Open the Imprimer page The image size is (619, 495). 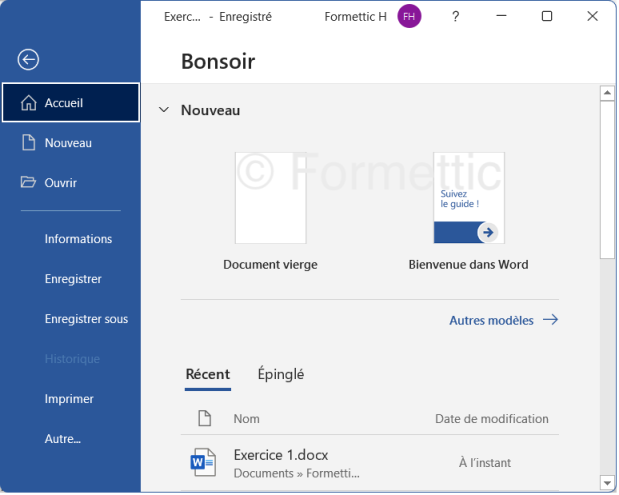[x=69, y=399]
